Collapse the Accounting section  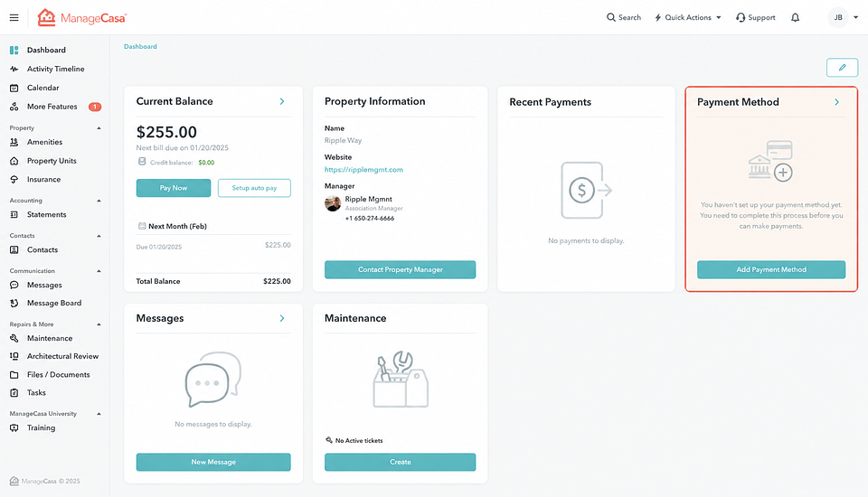99,201
